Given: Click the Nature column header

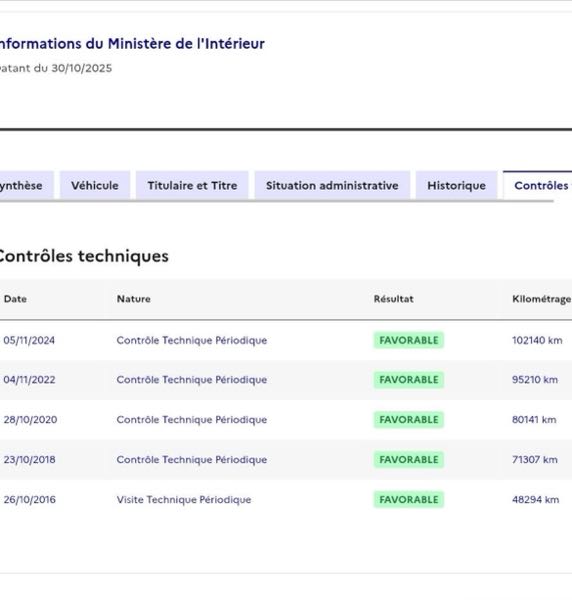Looking at the screenshot, I should pyautogui.click(x=134, y=299).
